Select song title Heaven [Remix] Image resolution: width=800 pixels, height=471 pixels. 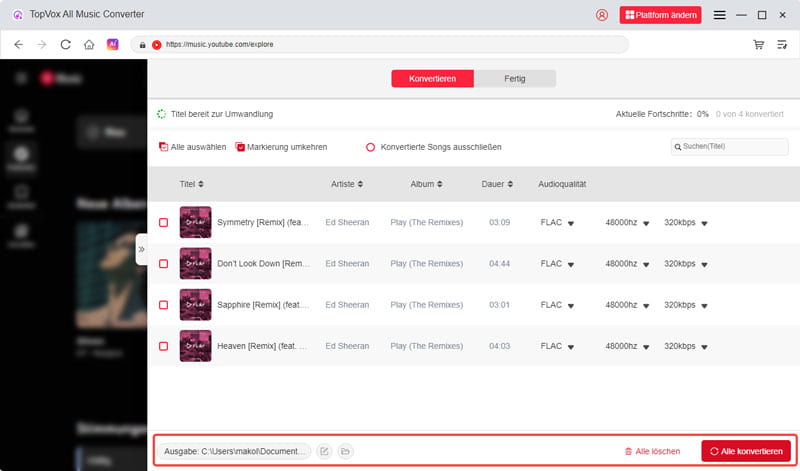pos(262,346)
